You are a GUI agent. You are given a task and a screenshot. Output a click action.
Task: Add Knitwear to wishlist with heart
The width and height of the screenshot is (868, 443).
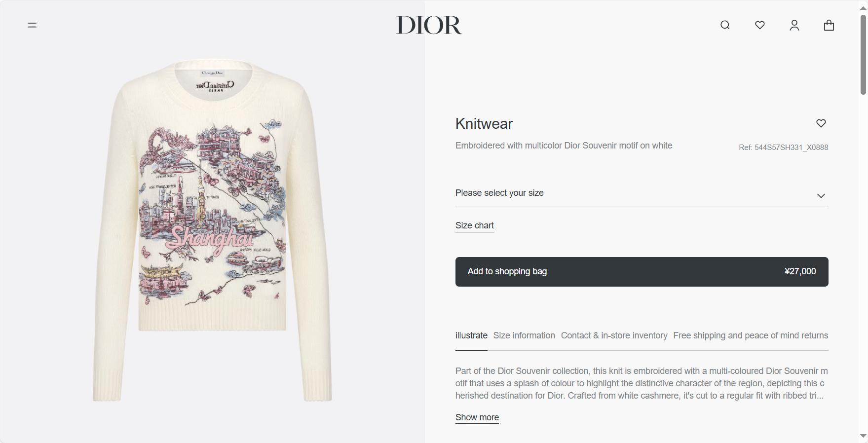(x=821, y=123)
